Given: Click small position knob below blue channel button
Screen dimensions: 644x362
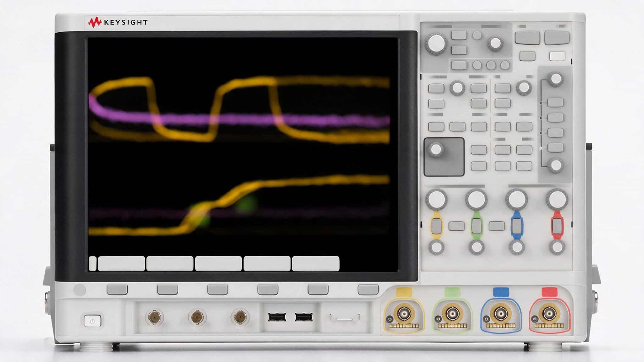Looking at the screenshot, I should point(517,247).
